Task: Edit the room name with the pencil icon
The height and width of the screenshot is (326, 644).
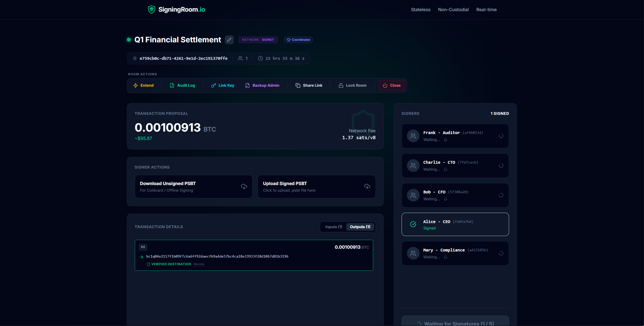Action: point(229,40)
